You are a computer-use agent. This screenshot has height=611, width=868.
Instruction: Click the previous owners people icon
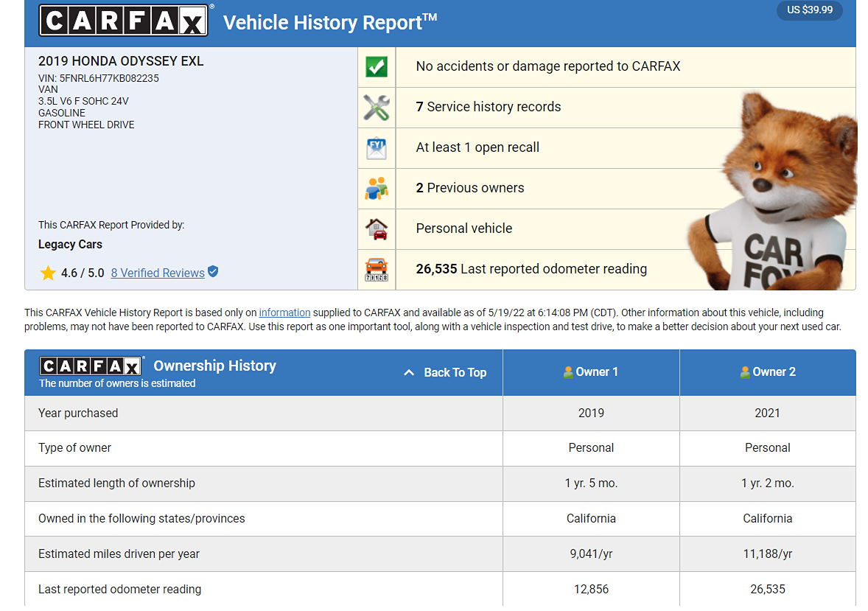click(377, 189)
